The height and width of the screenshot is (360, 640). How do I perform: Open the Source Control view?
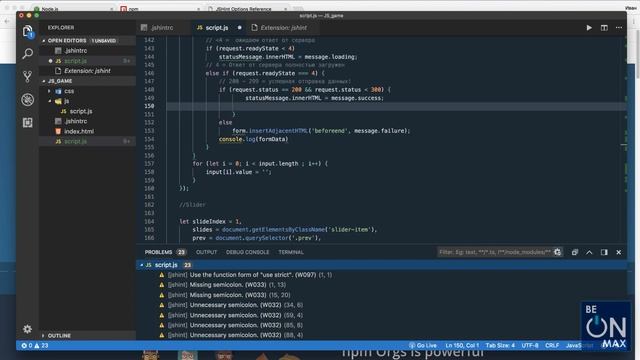click(x=27, y=76)
